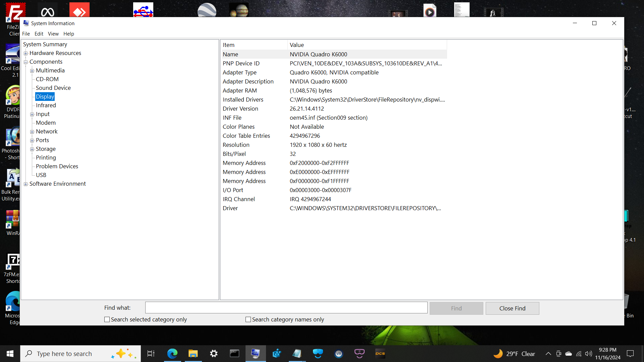The height and width of the screenshot is (362, 644).
Task: Click the Wi-Fi network tray icon
Action: (579, 354)
